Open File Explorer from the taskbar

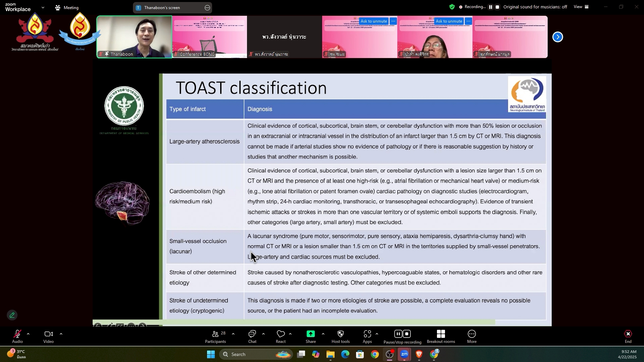(x=331, y=354)
